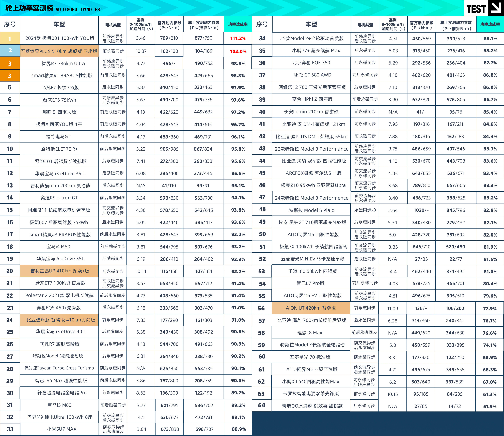Click 宝马i4 M50 model name
Viewport: 504px width, 436px height.
click(x=58, y=246)
